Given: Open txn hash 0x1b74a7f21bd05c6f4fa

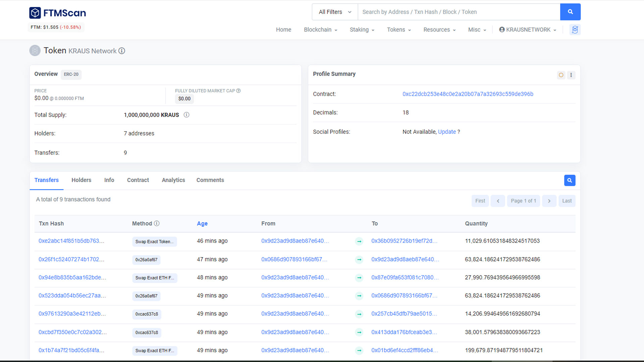Looking at the screenshot, I should point(71,350).
